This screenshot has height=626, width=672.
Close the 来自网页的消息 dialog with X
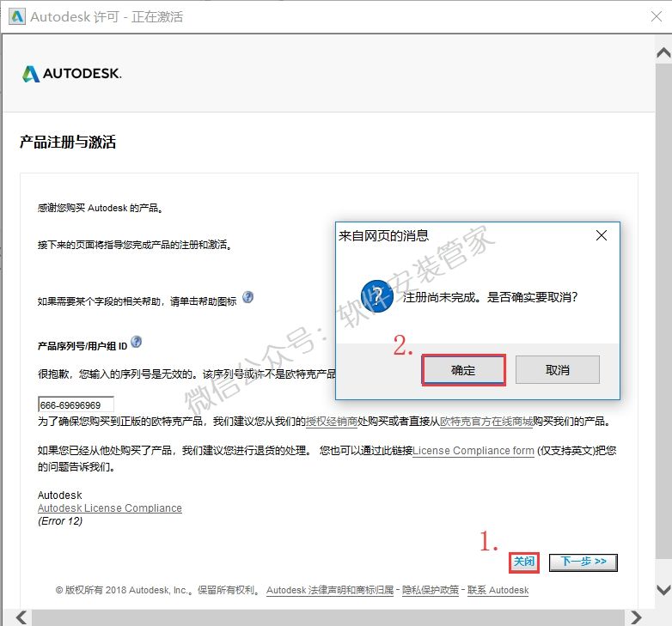tap(602, 235)
